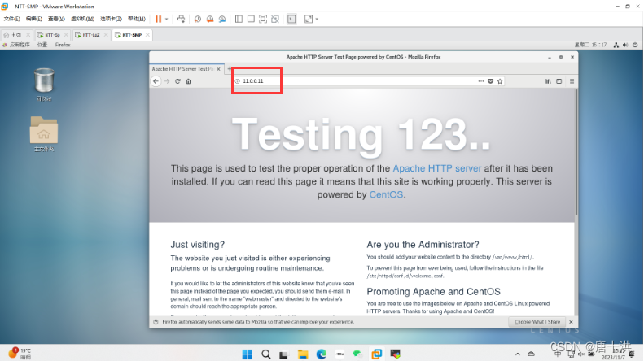644x361 pixels.
Task: Click the CentOS power icon in top bar
Action: [635, 45]
